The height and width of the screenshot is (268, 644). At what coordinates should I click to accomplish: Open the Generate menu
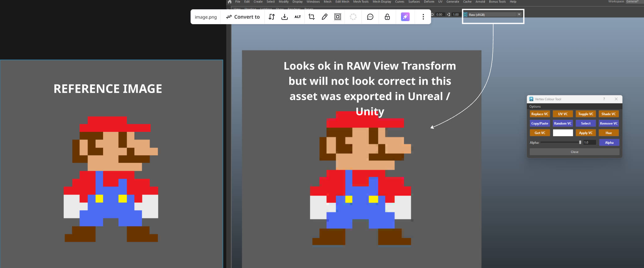point(453,2)
